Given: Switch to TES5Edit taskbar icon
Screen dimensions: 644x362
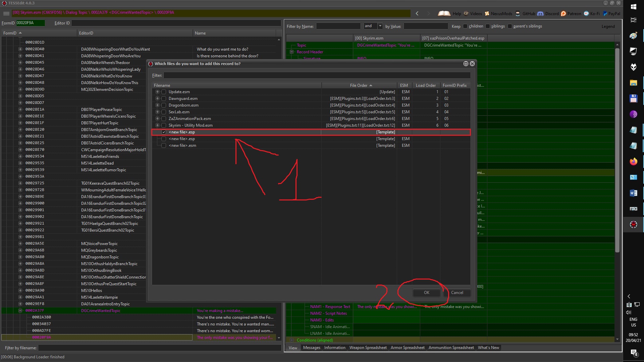Looking at the screenshot, I should [633, 225].
